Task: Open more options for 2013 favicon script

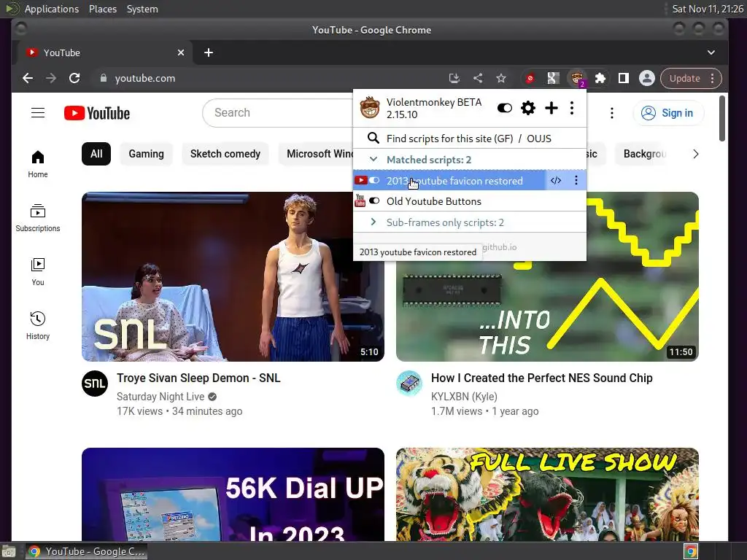Action: [576, 181]
